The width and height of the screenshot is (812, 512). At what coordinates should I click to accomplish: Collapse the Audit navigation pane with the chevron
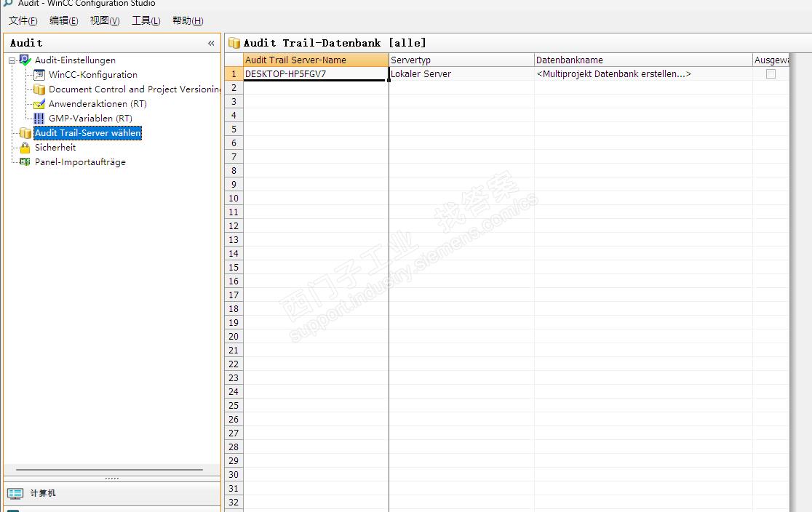coord(211,44)
